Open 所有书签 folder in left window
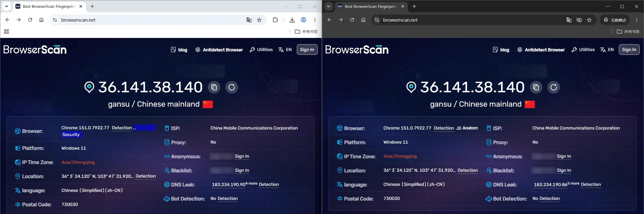Screen dimensions: 644x214 [306, 32]
